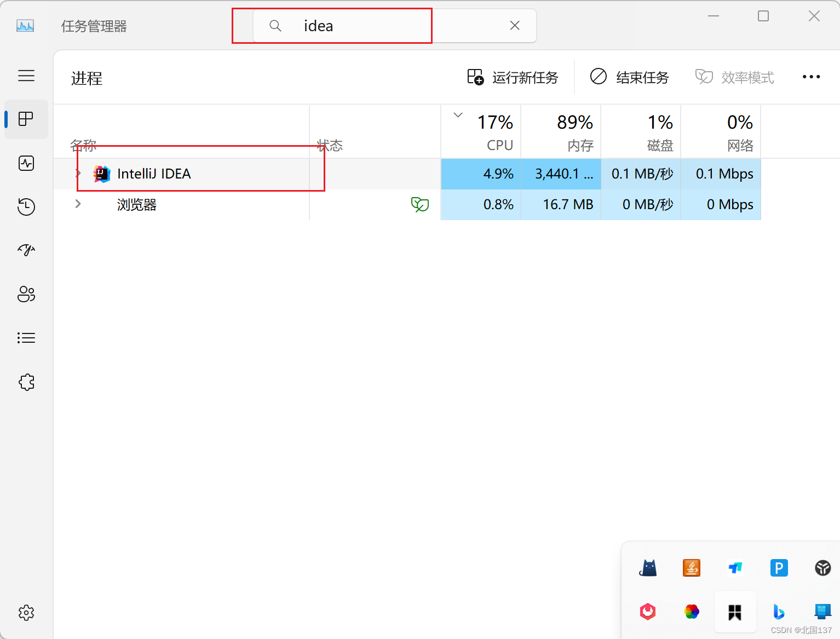Viewport: 840px width, 639px height.
Task: Open Startup apps from the sidebar
Action: tap(26, 250)
